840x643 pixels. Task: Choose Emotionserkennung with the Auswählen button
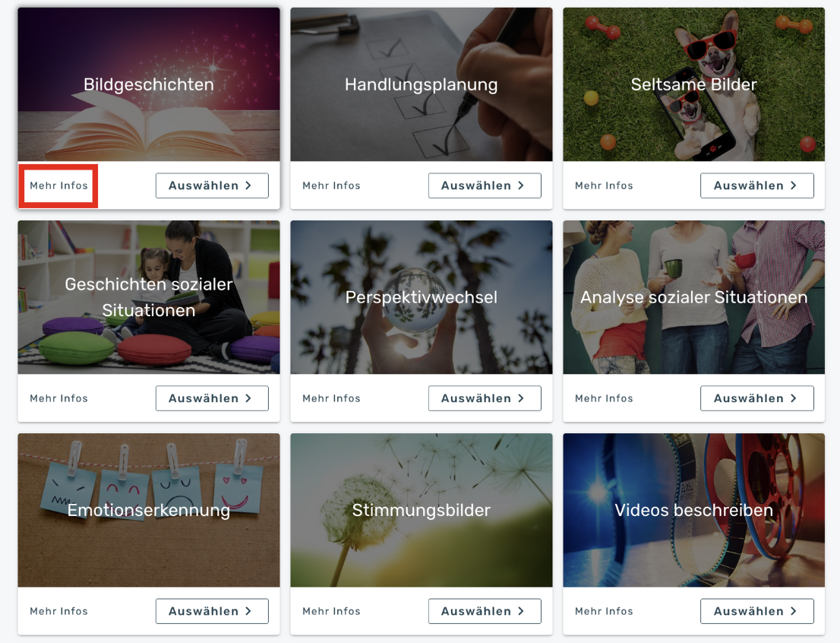212,611
